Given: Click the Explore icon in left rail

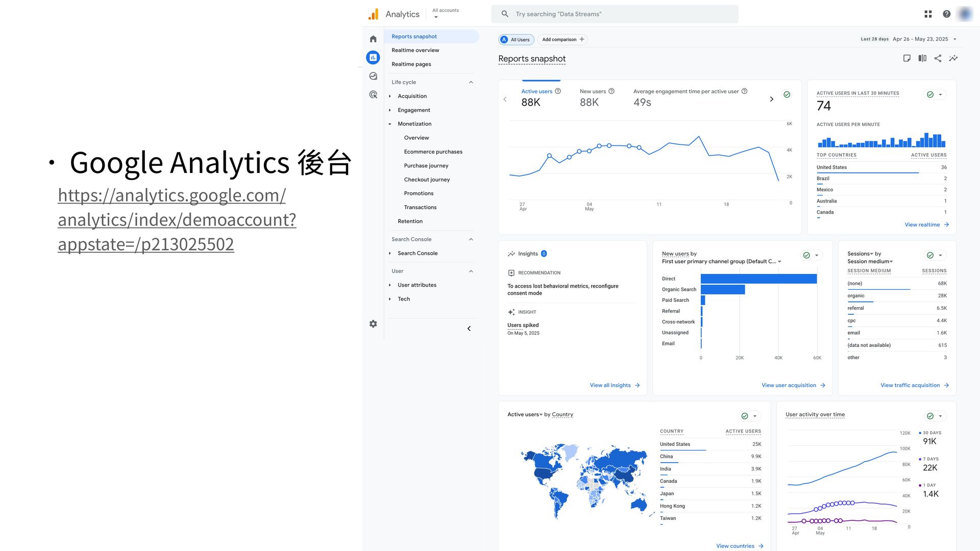Looking at the screenshot, I should [373, 76].
